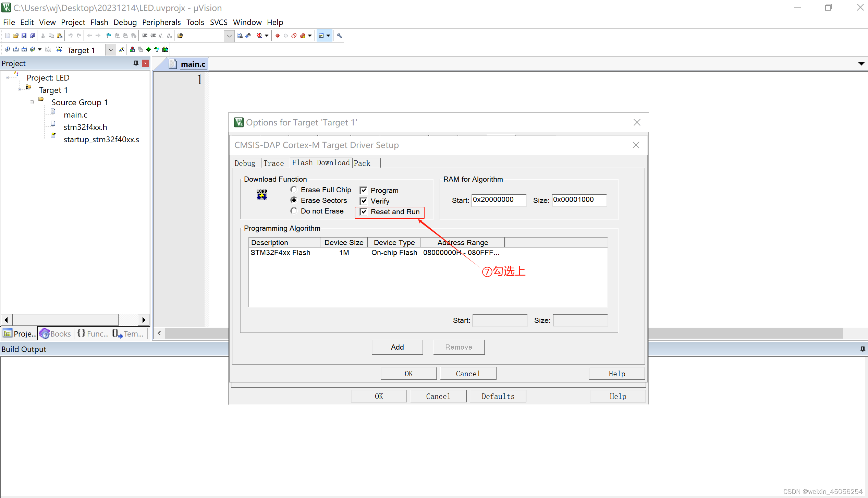Open the window layout dropdown arrow
This screenshot has width=868, height=498.
coord(328,36)
